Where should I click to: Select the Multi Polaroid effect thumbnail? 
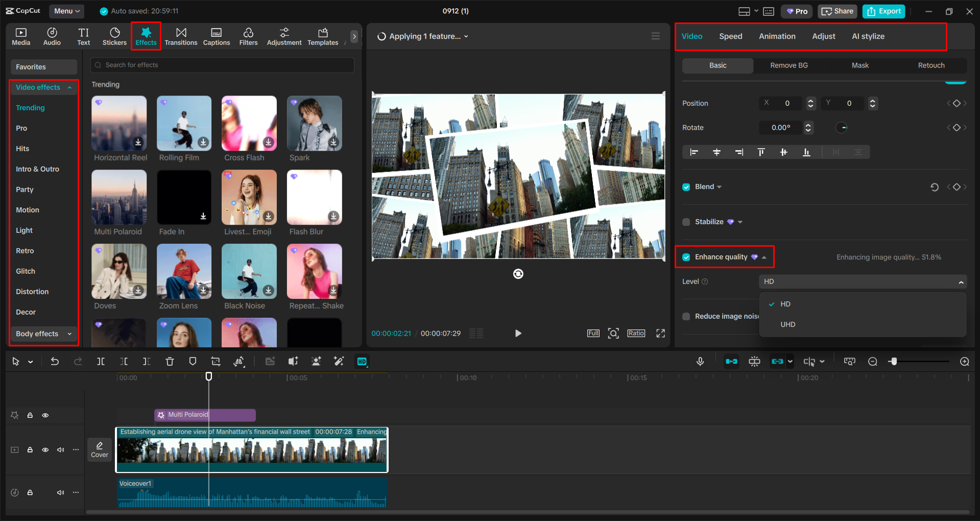(118, 197)
